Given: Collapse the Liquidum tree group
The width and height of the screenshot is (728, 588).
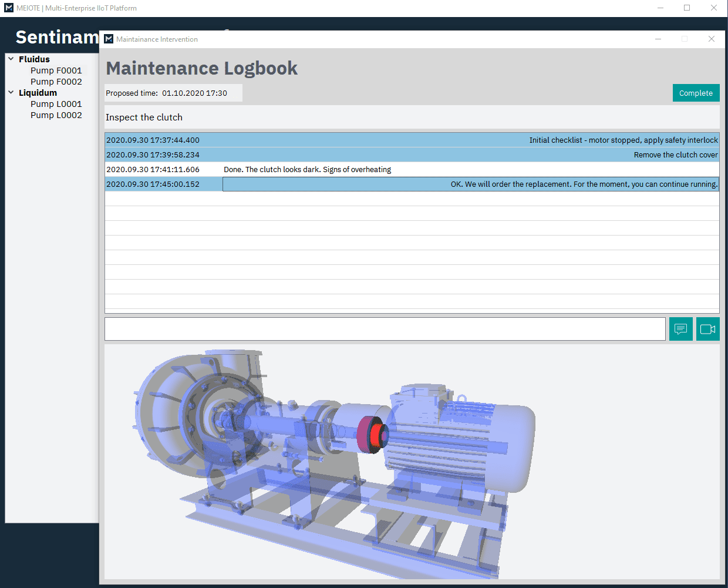Looking at the screenshot, I should click(11, 93).
